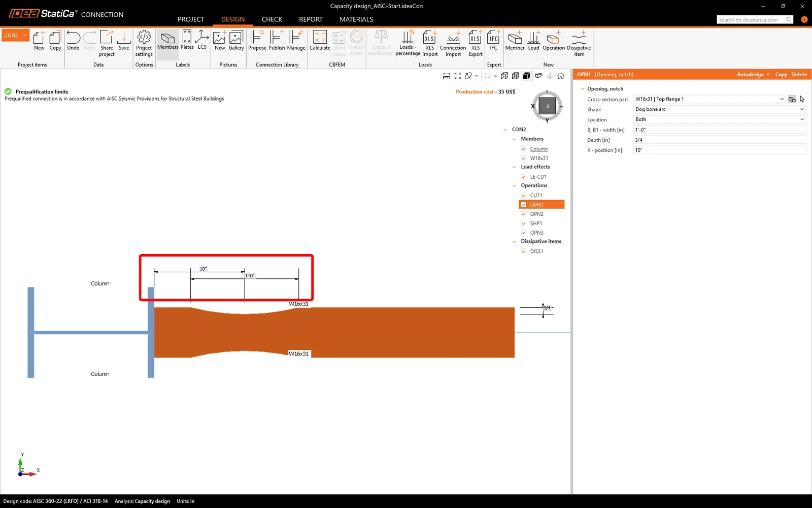Click the B, B1 width input field
Screen dimensions: 812x508
point(720,130)
